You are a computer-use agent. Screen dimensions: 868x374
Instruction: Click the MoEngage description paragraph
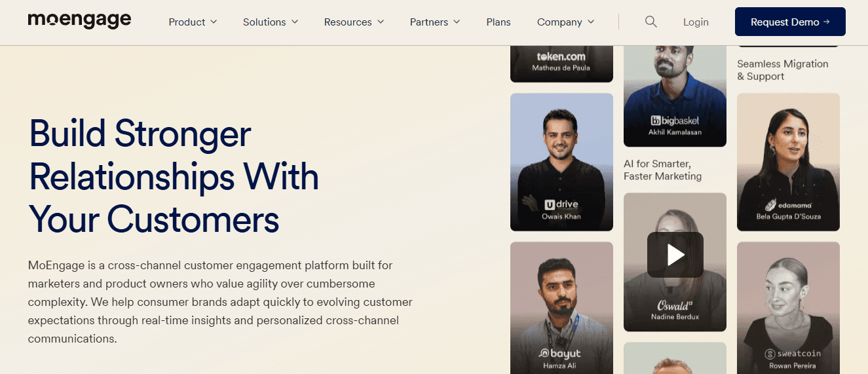click(x=220, y=302)
